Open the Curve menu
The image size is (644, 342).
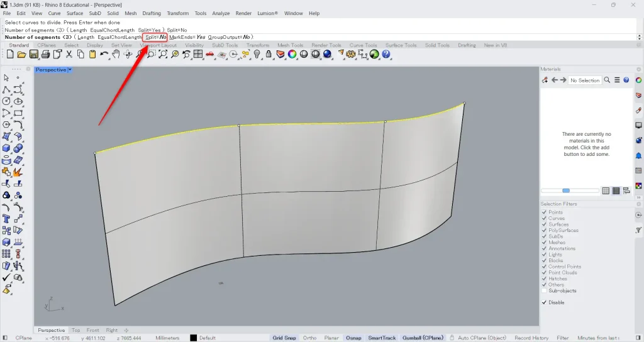pyautogui.click(x=54, y=13)
